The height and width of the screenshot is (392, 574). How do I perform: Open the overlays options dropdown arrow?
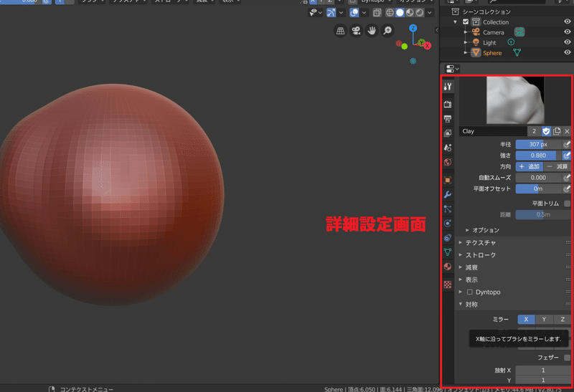click(364, 13)
